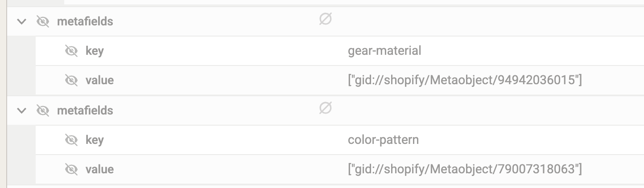
Task: Toggle visibility icon on color-pattern's metafields row
Action: (x=43, y=110)
